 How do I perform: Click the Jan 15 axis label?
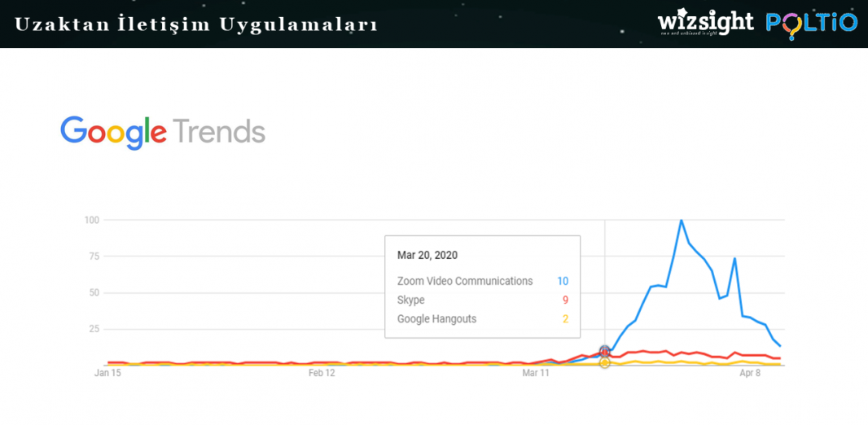[107, 374]
